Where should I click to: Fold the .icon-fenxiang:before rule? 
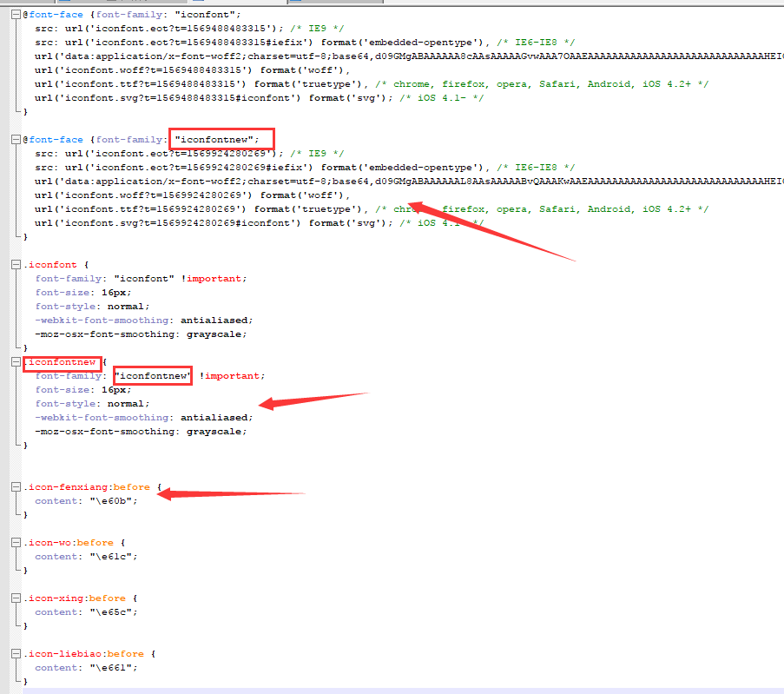[16, 487]
